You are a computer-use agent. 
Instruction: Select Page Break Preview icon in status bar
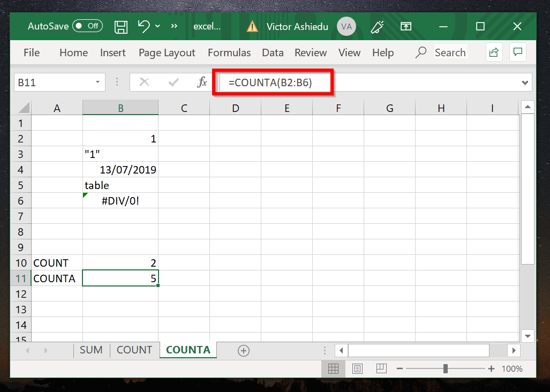[381, 368]
